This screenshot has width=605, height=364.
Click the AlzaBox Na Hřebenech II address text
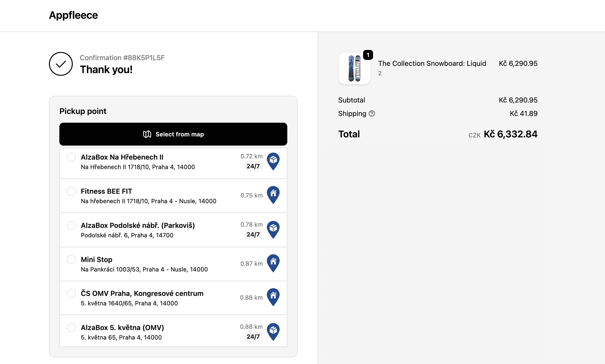[x=138, y=167]
